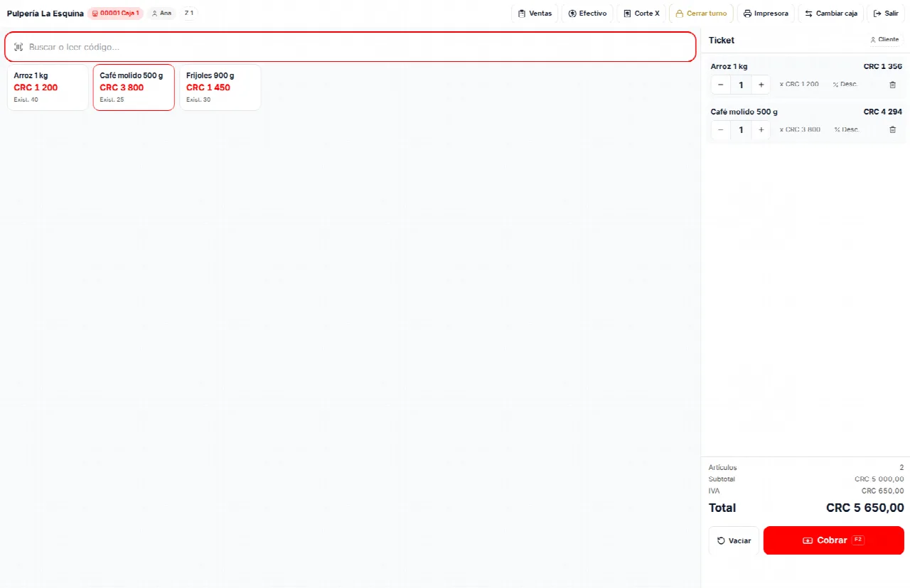The height and width of the screenshot is (588, 910).
Task: Remove Café molido 500 g with trash icon
Action: tap(893, 130)
